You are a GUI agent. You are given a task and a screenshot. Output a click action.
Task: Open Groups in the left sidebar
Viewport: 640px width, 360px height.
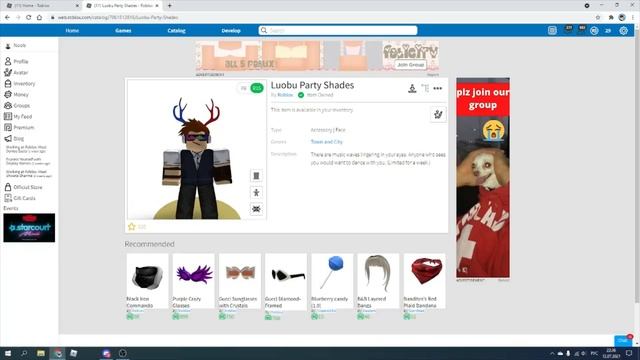(x=17, y=105)
